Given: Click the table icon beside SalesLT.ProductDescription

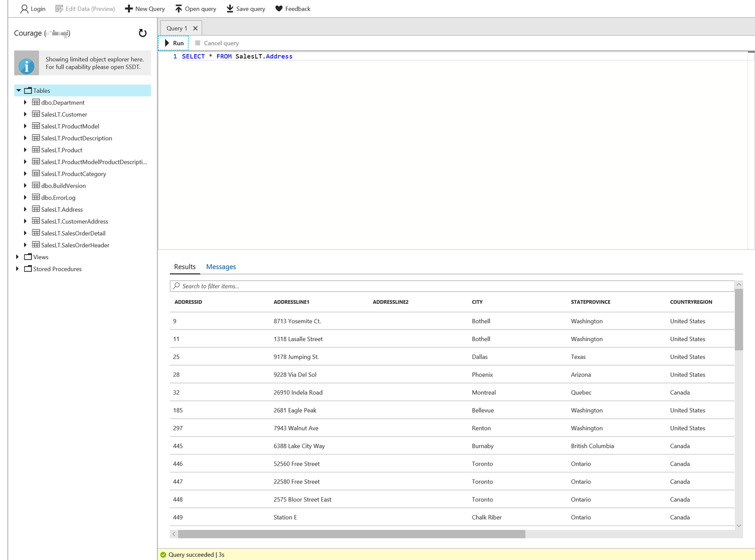Looking at the screenshot, I should click(36, 138).
